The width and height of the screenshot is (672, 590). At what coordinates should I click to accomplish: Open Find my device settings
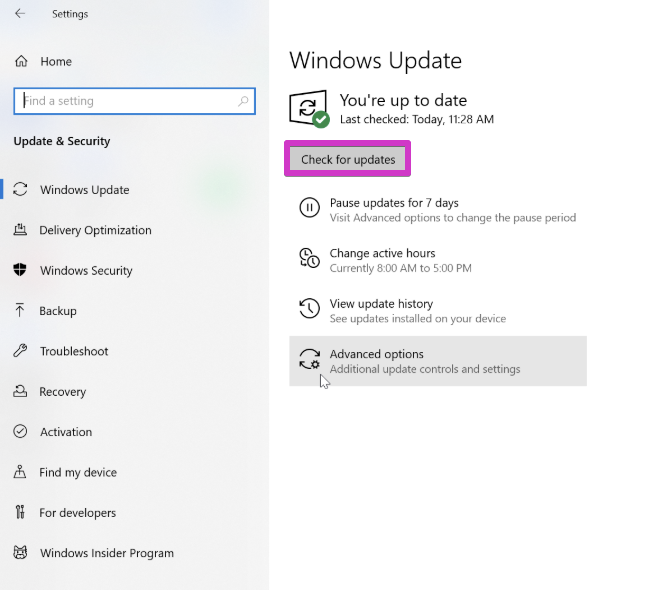(78, 472)
